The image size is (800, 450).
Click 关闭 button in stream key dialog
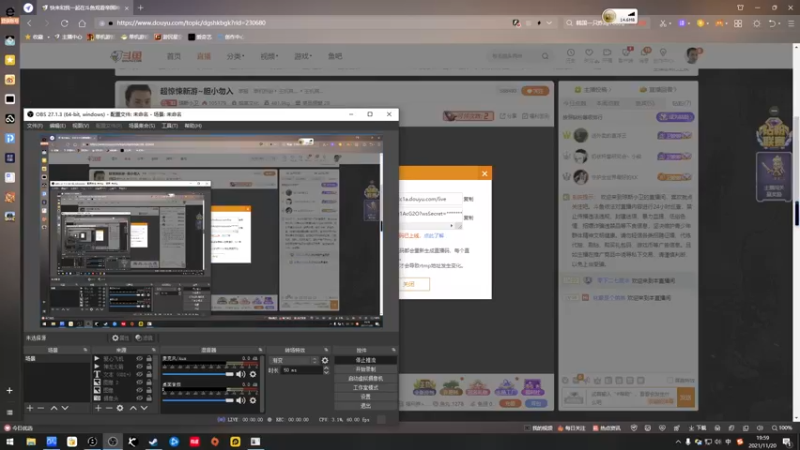coord(414,284)
